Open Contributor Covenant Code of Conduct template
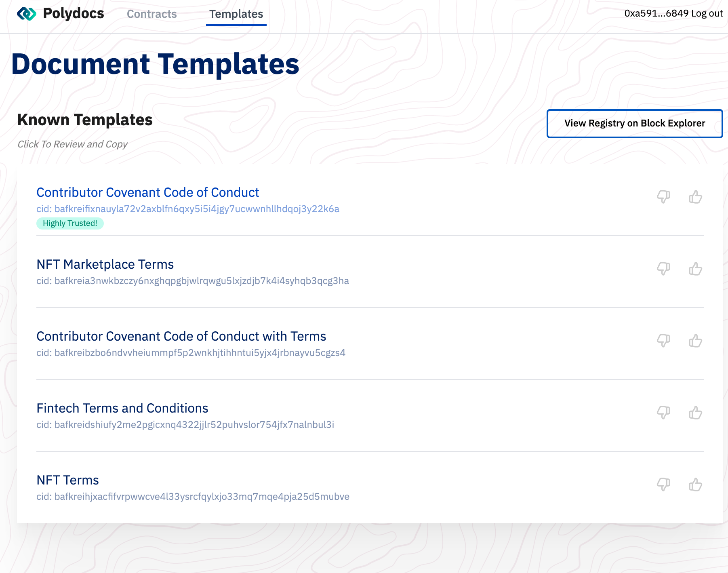This screenshot has width=728, height=573. click(147, 192)
